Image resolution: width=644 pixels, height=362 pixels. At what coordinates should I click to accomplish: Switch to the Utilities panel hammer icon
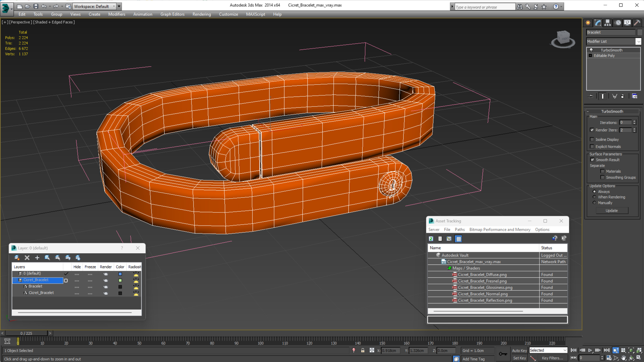[637, 23]
